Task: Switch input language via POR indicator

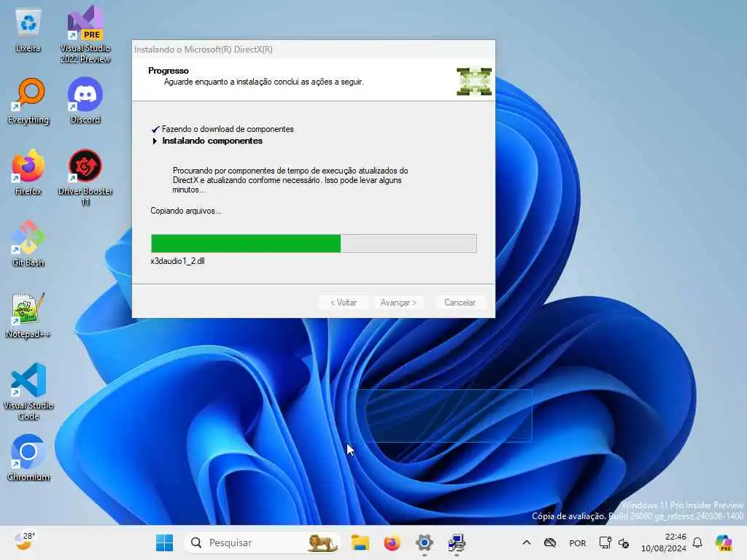Action: pos(578,543)
